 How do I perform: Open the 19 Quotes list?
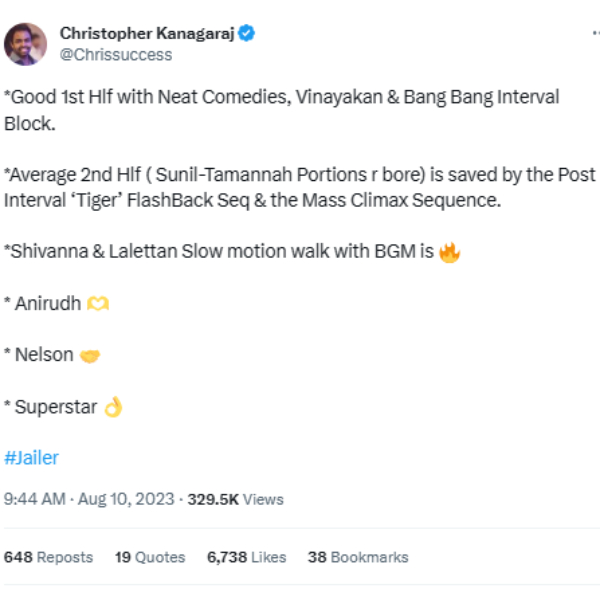(x=150, y=557)
